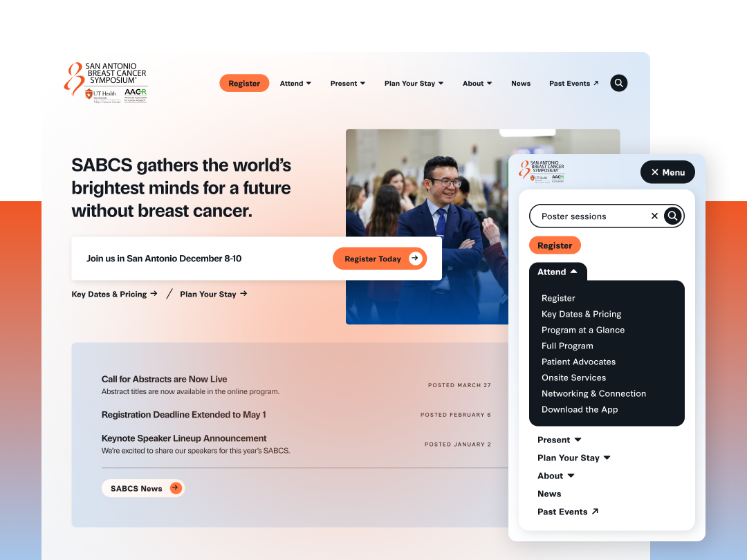This screenshot has width=747, height=560.
Task: Open the Plan Your Stay dropdown in top nav
Action: (414, 84)
